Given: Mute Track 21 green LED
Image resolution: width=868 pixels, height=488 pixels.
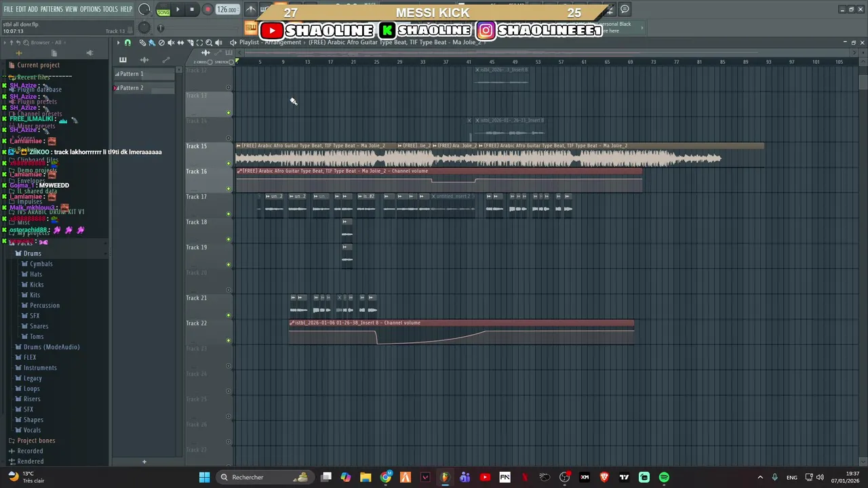Looking at the screenshot, I should pyautogui.click(x=229, y=315).
